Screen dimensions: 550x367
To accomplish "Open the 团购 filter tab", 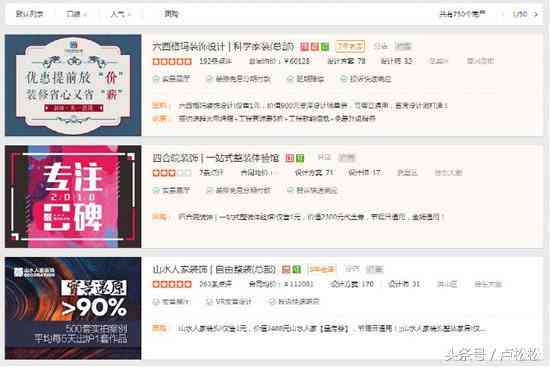I will 172,14.
